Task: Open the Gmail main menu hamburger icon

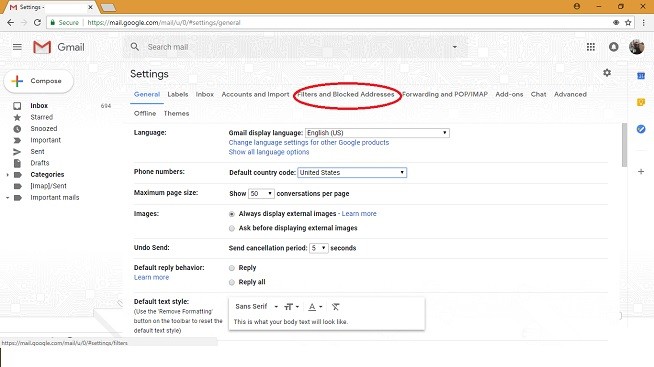Action: pyautogui.click(x=17, y=47)
